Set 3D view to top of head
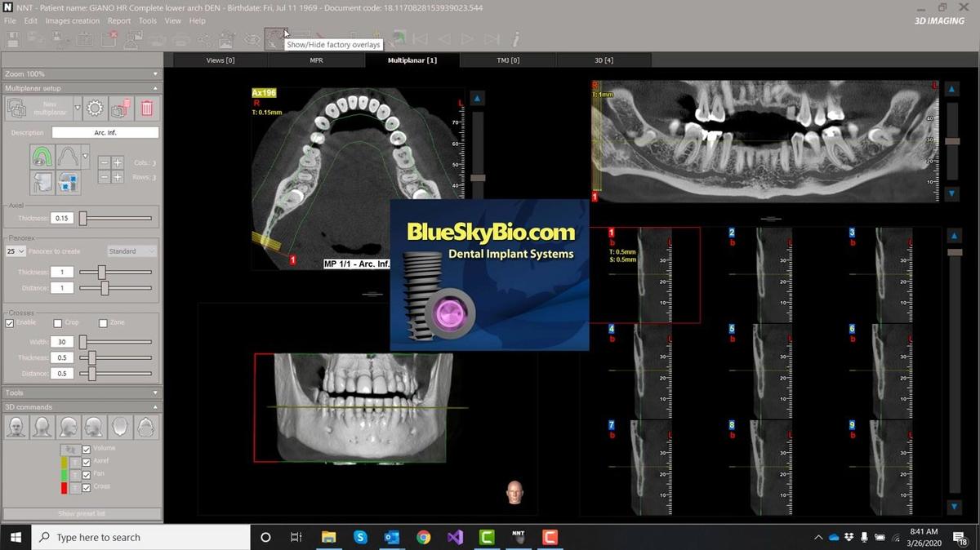Image resolution: width=980 pixels, height=550 pixels. (x=121, y=427)
